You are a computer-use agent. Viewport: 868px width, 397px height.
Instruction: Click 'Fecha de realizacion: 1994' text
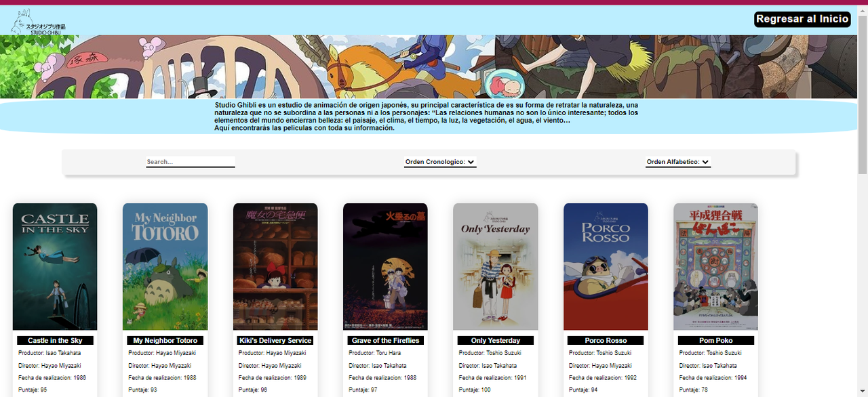click(x=713, y=378)
